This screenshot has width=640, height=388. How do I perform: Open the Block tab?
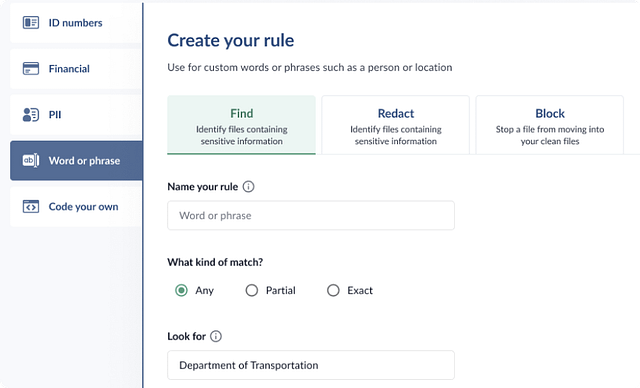pyautogui.click(x=550, y=125)
